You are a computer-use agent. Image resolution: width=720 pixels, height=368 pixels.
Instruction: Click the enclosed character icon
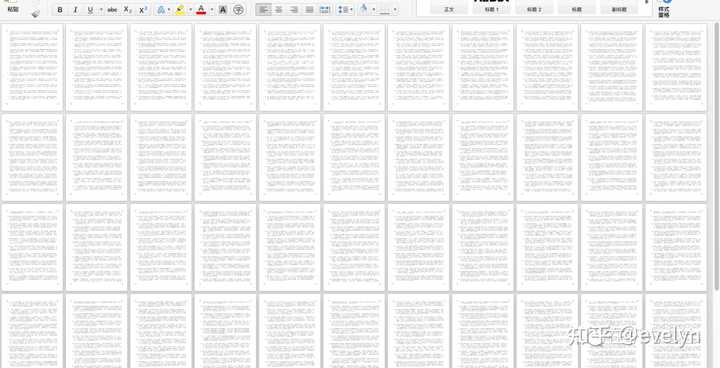[238, 10]
